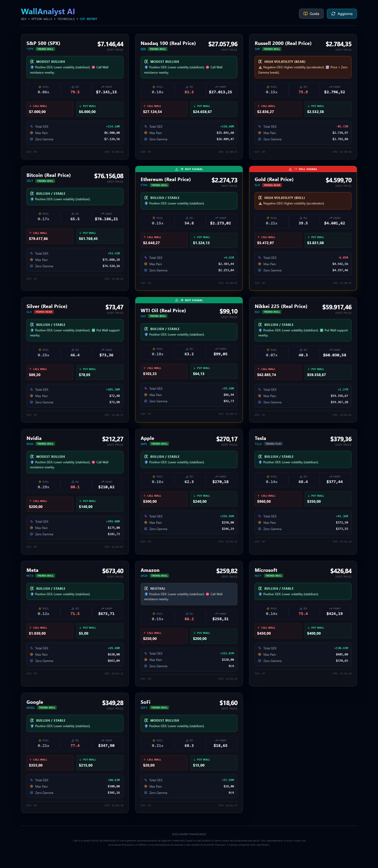Click the TREND: BEAR badge on Silver card

[x=44, y=312]
